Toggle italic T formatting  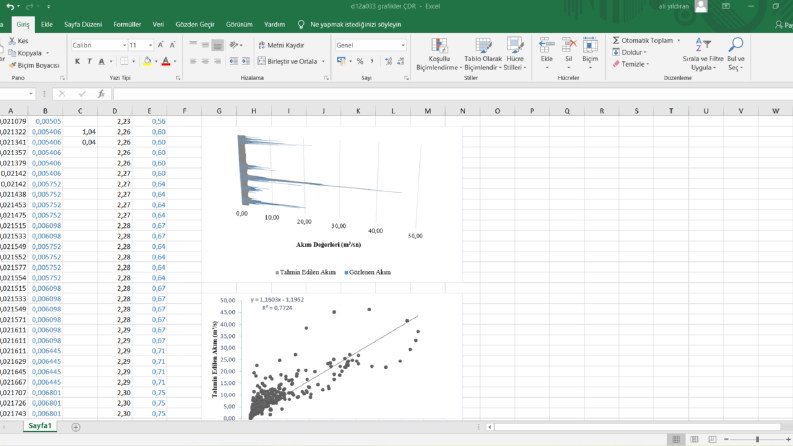point(90,61)
